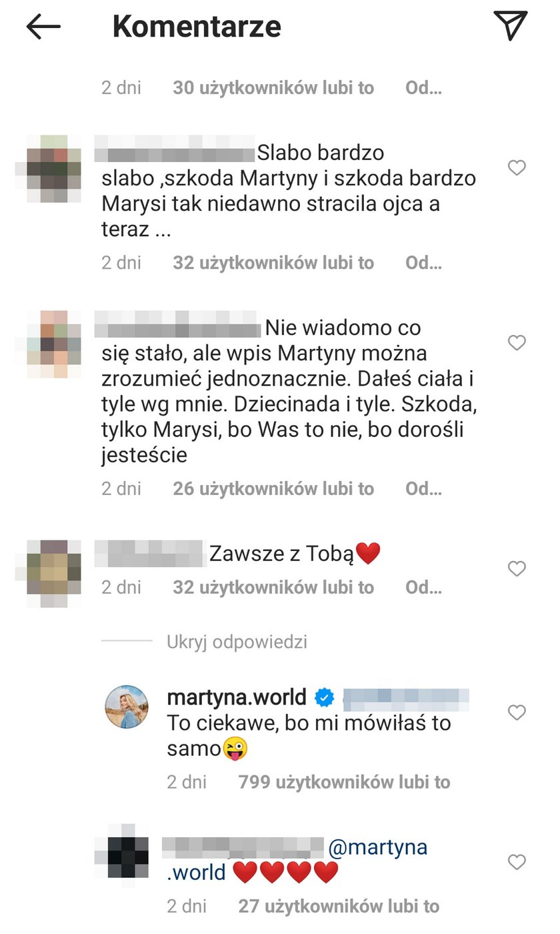Collapse replies via 'Ukryj odpowiedzi'
This screenshot has width=560, height=934.
237,642
